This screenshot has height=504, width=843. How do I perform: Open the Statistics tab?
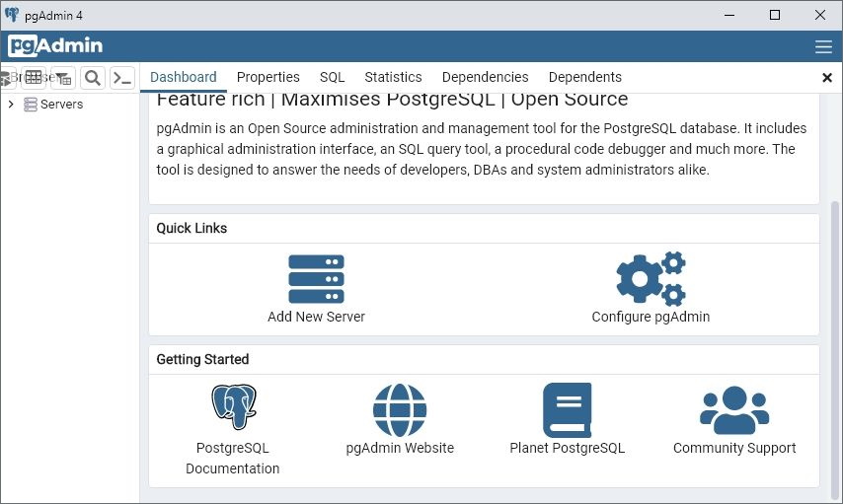(393, 77)
